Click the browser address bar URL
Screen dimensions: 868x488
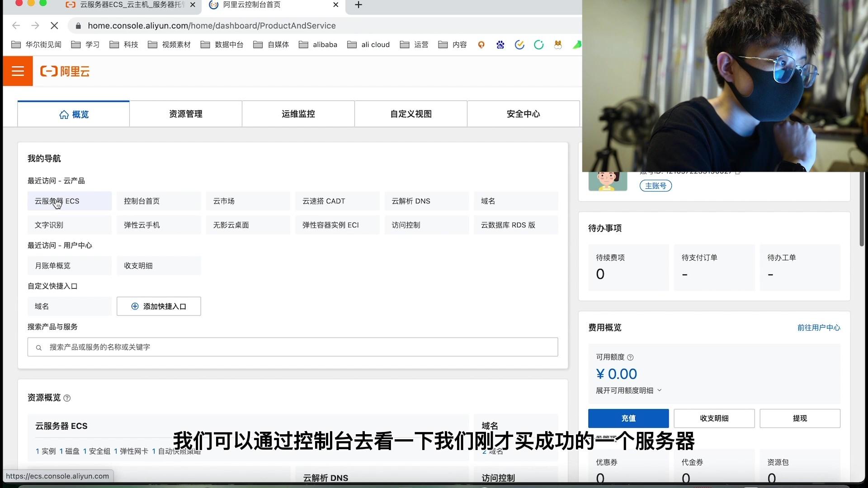(x=212, y=26)
